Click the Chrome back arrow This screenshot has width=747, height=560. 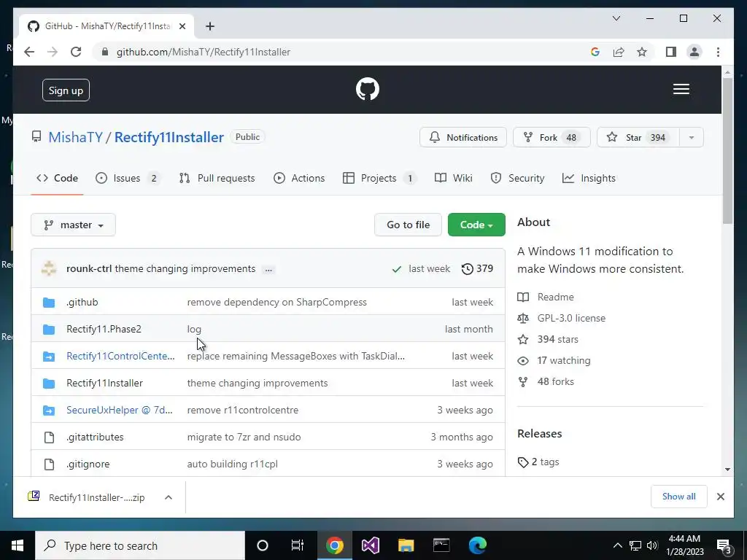point(29,52)
